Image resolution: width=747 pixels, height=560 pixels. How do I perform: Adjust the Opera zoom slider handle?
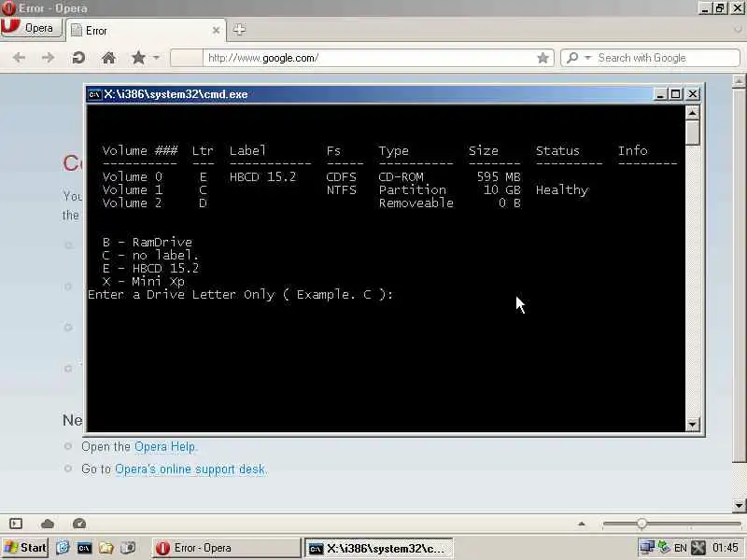641,524
